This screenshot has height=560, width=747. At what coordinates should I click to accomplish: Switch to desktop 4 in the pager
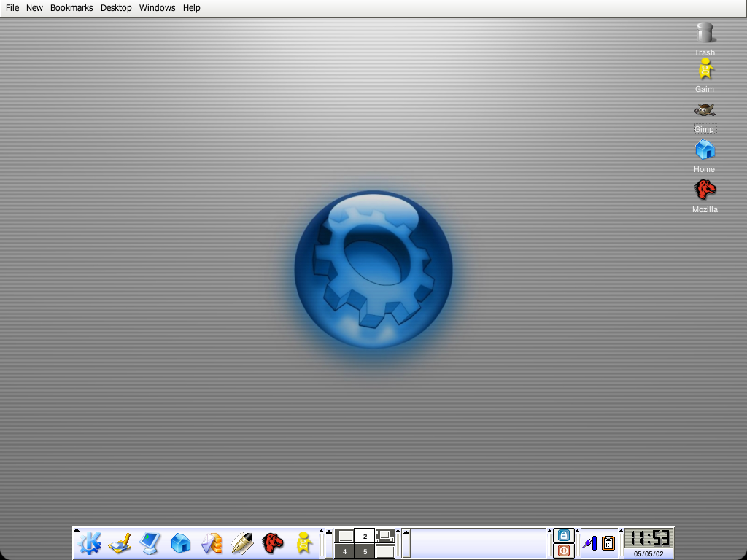click(x=345, y=551)
